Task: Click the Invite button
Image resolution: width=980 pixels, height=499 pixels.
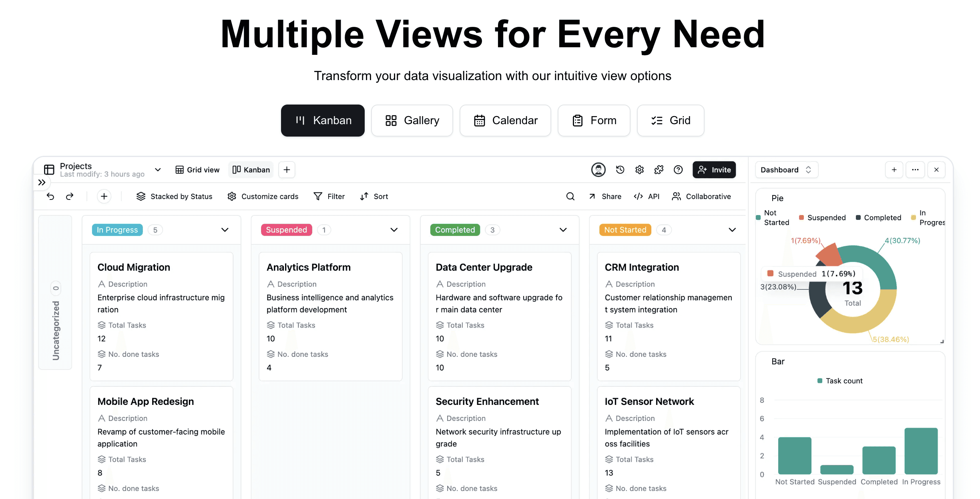Action: (714, 170)
